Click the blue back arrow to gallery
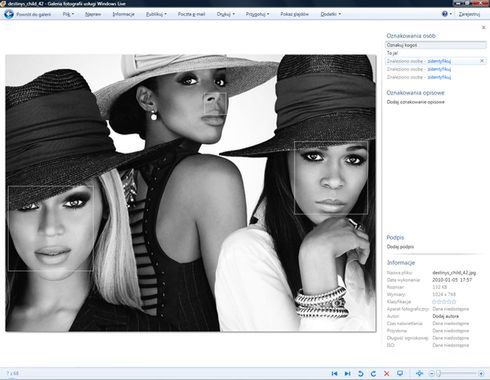Image resolution: width=490 pixels, height=380 pixels. click(9, 14)
